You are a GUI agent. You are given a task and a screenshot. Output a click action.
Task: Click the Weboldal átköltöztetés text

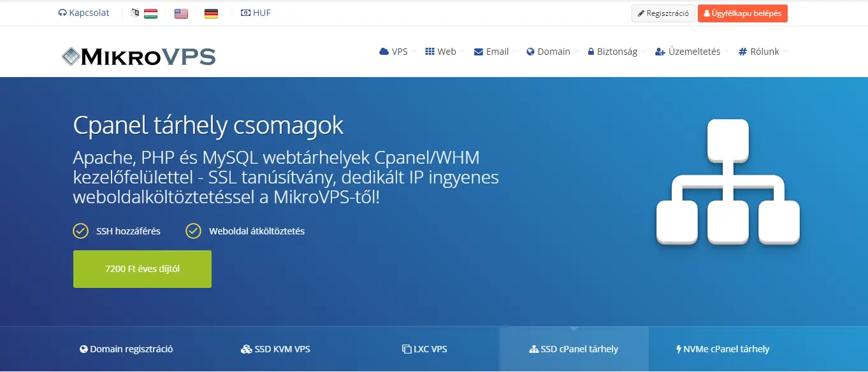(257, 231)
